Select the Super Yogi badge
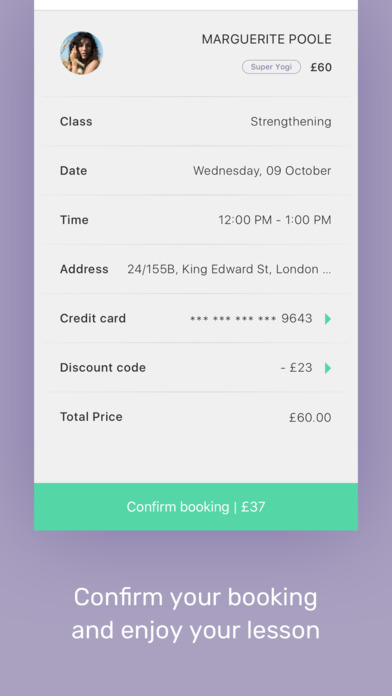Screen dimensions: 392x696 point(271,67)
